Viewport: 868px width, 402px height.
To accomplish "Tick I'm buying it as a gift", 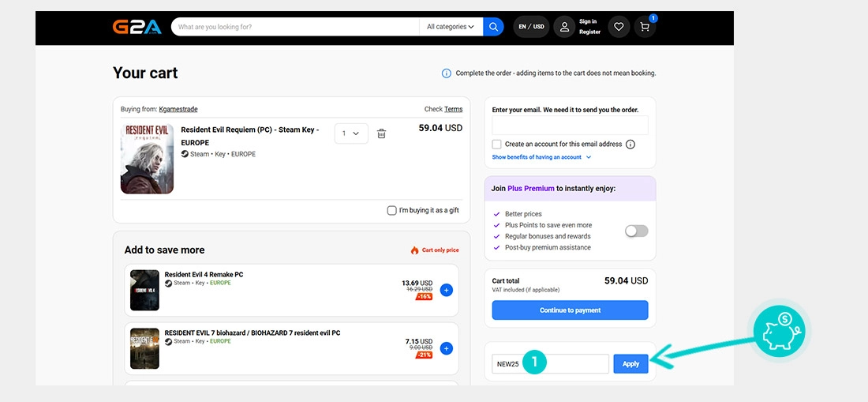I will click(x=392, y=210).
